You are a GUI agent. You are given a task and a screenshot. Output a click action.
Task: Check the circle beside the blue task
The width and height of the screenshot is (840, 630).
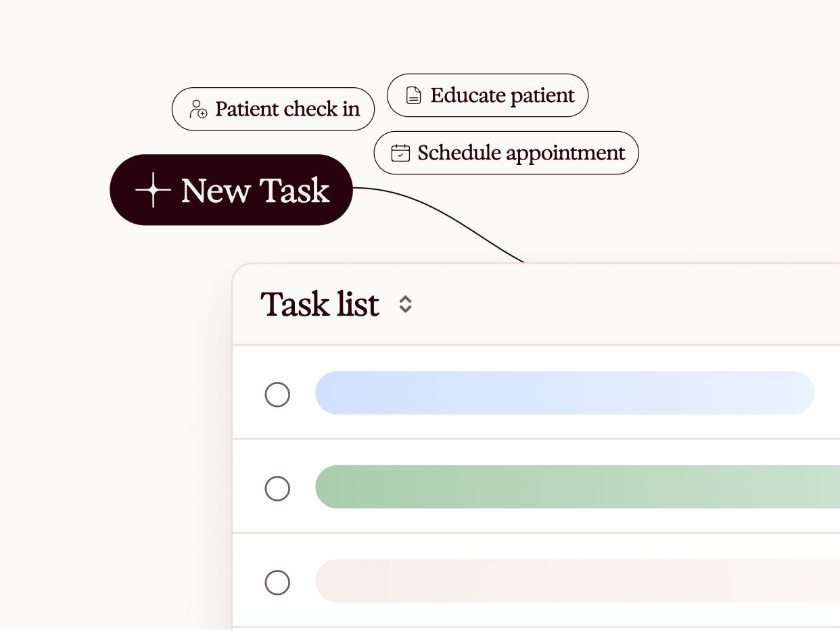pyautogui.click(x=278, y=394)
